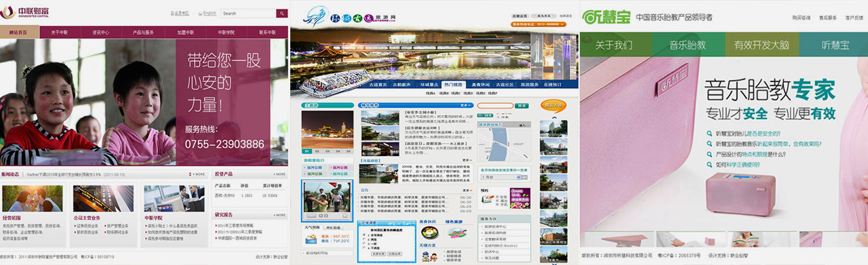
Task: Click the 热门线路 highlighted nav item
Action: [x=453, y=85]
